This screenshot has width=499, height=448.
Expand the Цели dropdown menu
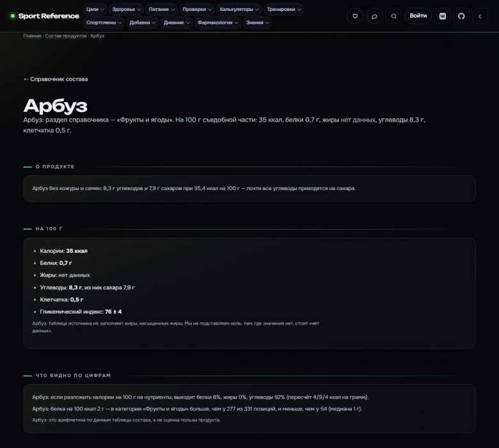pos(95,9)
